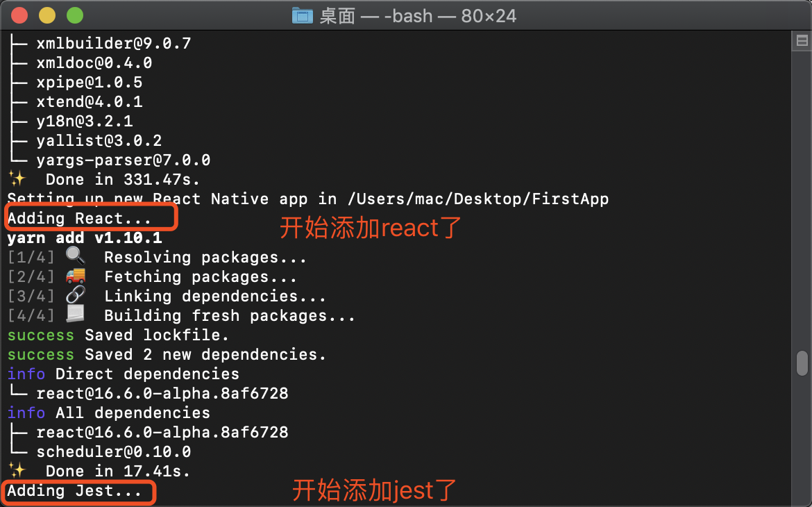Click the red close window button

point(19,15)
